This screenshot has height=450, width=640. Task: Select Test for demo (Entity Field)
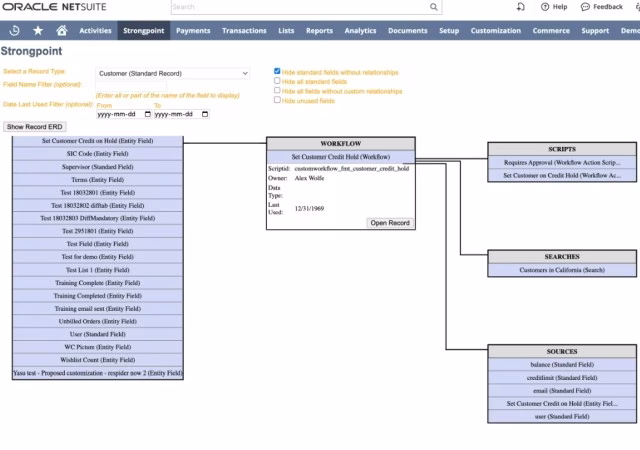[x=98, y=257]
